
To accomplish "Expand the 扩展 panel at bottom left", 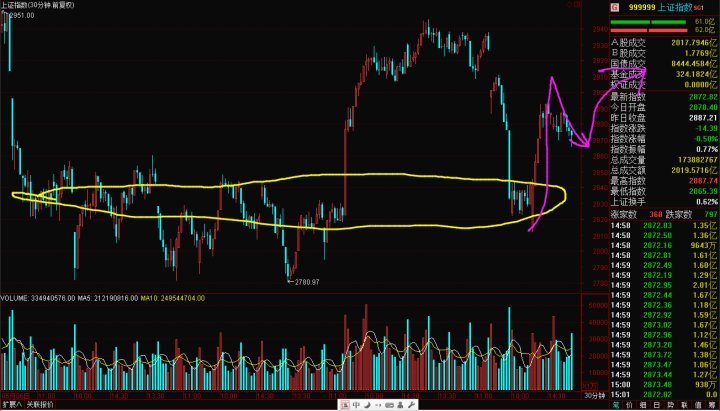I will click(x=10, y=405).
